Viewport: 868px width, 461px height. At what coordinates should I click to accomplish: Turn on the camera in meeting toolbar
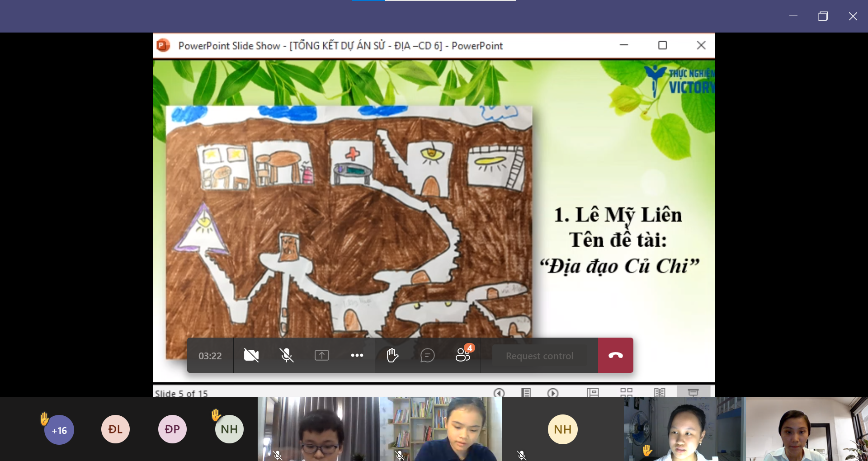[x=251, y=356]
